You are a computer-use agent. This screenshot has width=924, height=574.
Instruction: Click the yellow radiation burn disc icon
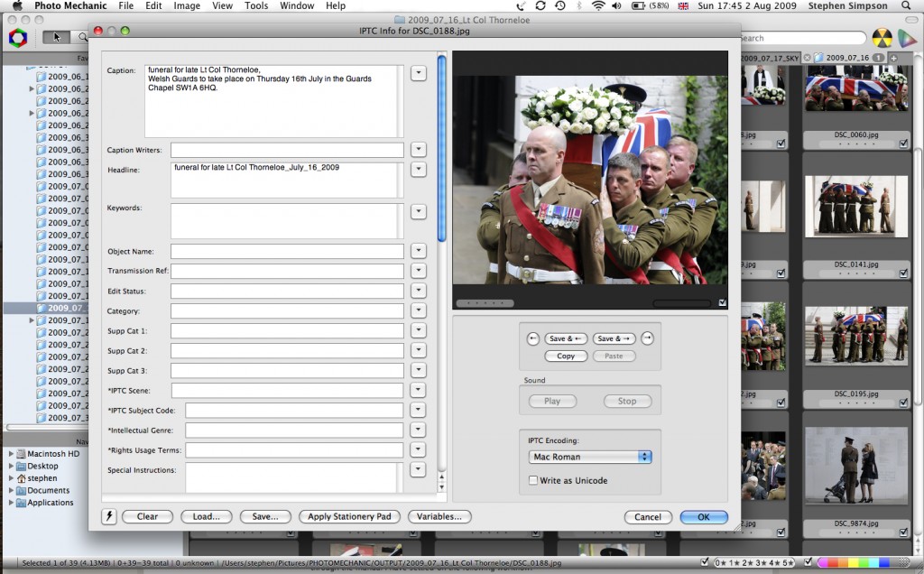point(882,38)
